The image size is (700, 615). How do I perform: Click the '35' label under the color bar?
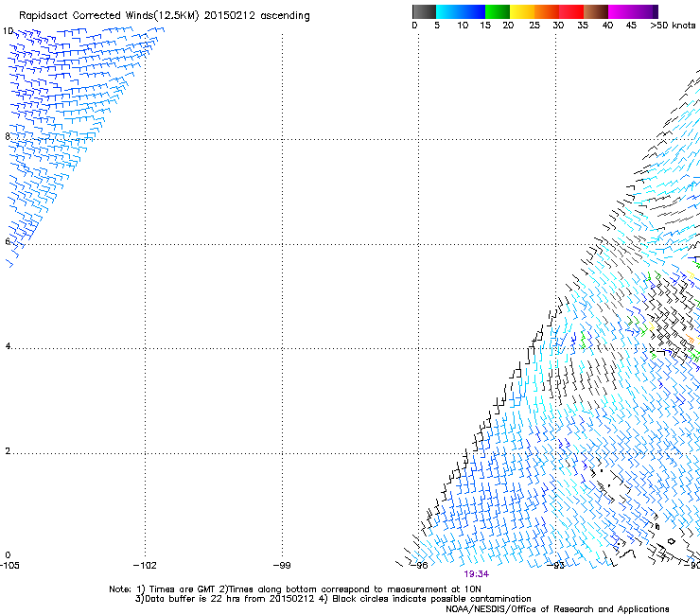(x=583, y=26)
